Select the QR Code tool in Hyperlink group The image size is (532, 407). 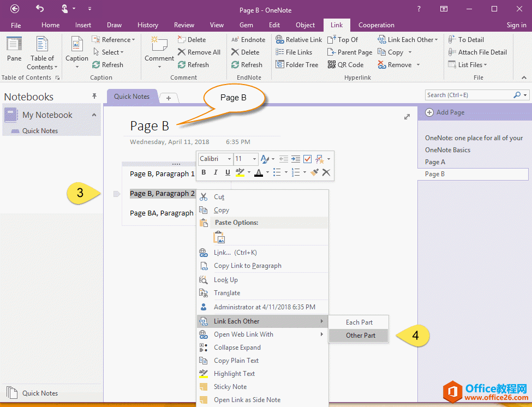point(346,64)
